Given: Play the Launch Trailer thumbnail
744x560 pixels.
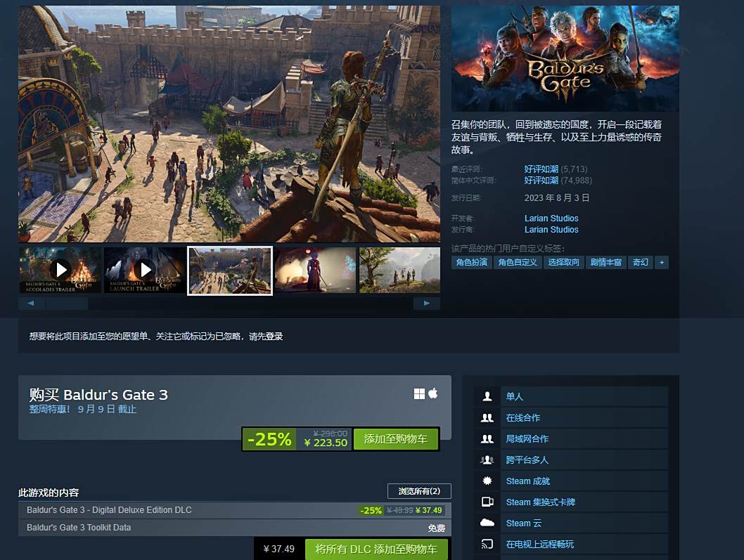Looking at the screenshot, I should tap(145, 270).
